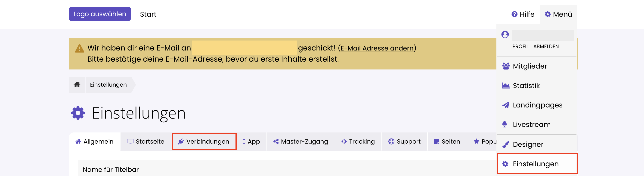
Task: Click the user profile avatar icon
Action: tap(505, 35)
